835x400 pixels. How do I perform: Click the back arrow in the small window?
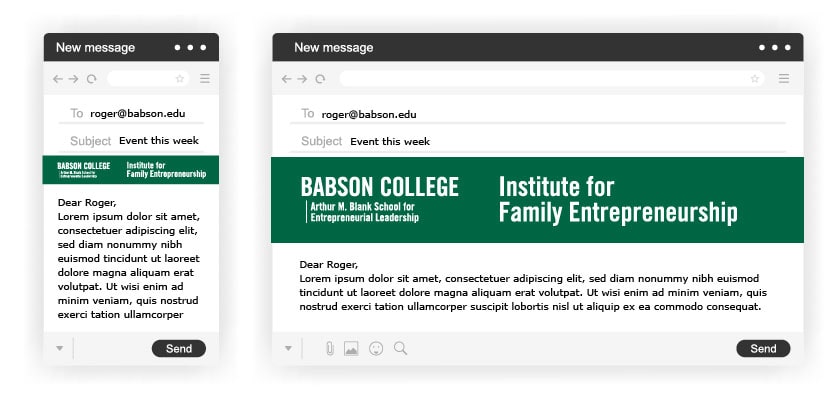click(x=58, y=79)
